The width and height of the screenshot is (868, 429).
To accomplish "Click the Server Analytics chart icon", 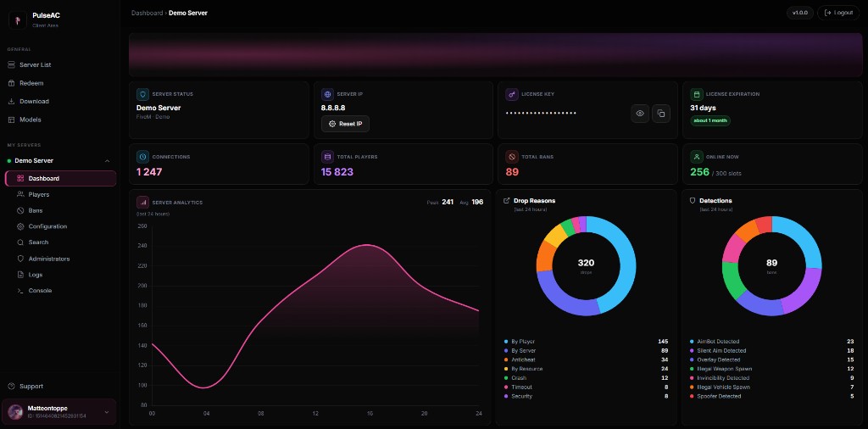I will 142,203.
